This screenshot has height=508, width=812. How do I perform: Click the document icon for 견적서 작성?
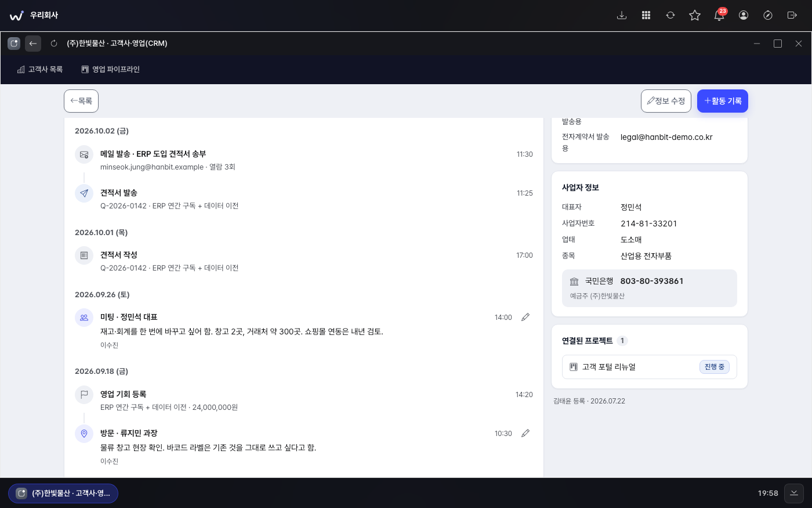coord(84,255)
